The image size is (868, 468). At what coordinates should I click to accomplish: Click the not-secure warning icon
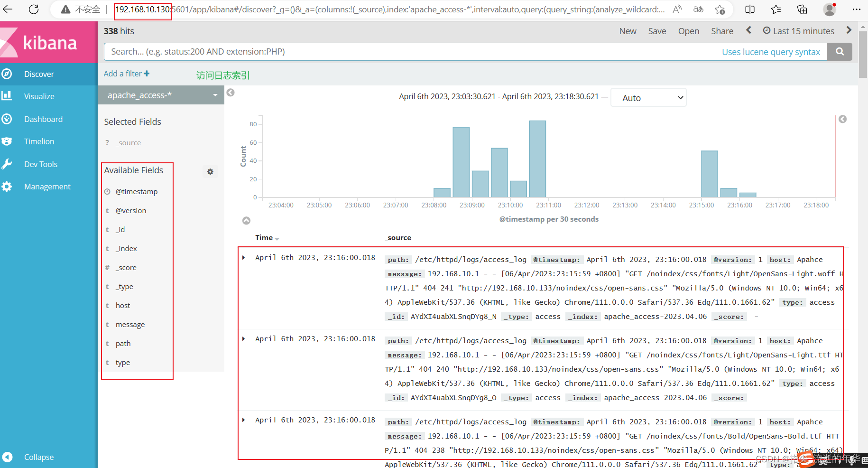(66, 9)
